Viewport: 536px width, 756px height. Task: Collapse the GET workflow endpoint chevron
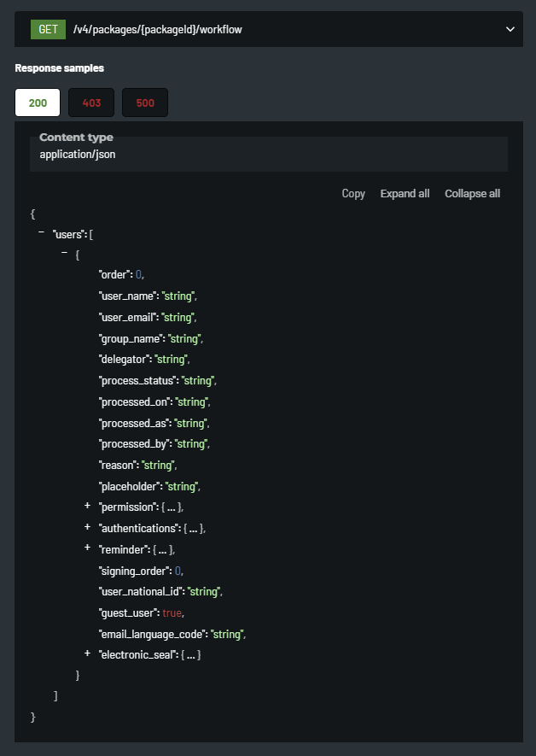(510, 29)
